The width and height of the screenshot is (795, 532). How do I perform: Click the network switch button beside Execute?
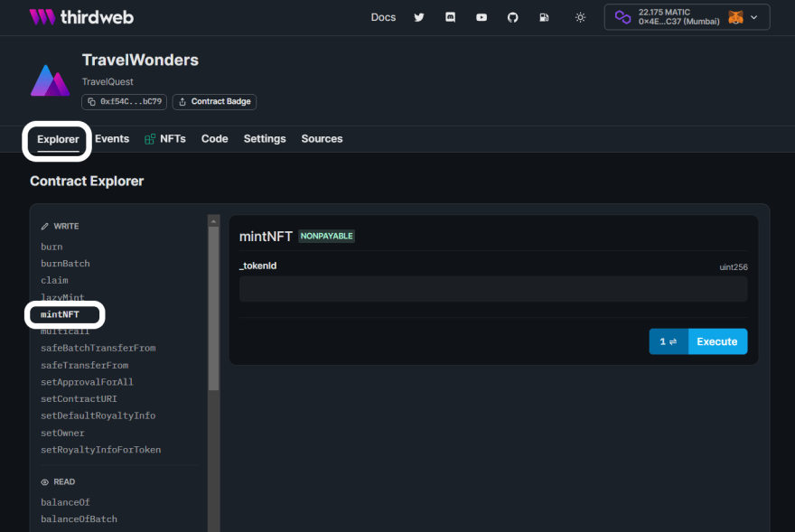coord(669,341)
